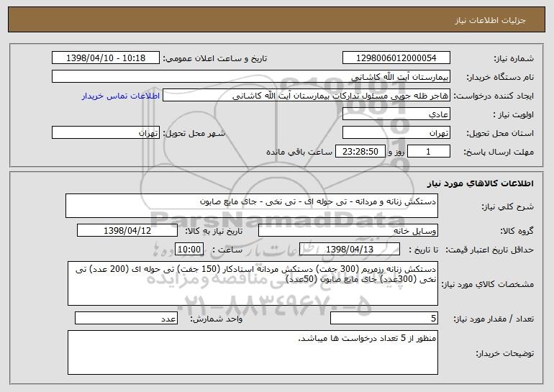This screenshot has width=554, height=392.
Task: Click the price validity date field 1398/04/13
Action: point(350,249)
